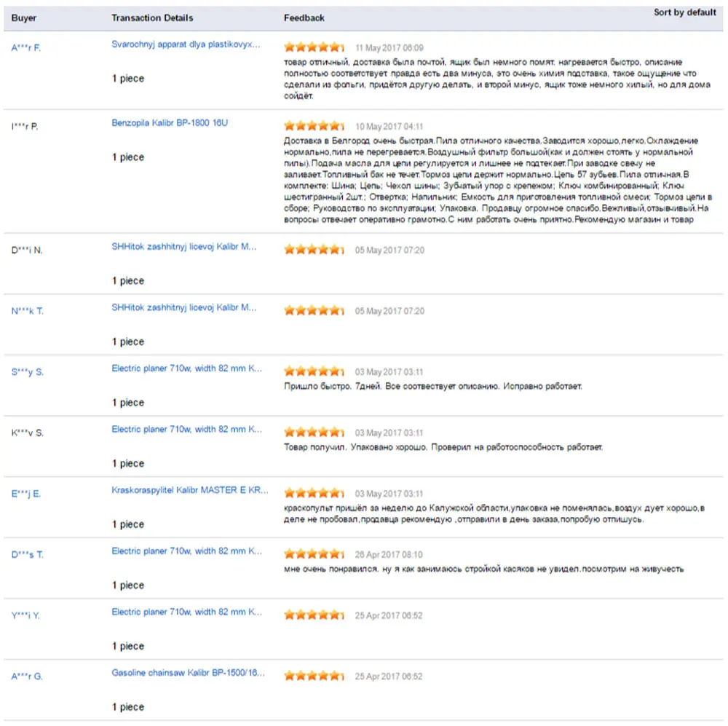Open the Gasoline chainsaw Kalibr BP-1500 link
Viewport: 728px width, 726px height.
pyautogui.click(x=188, y=673)
